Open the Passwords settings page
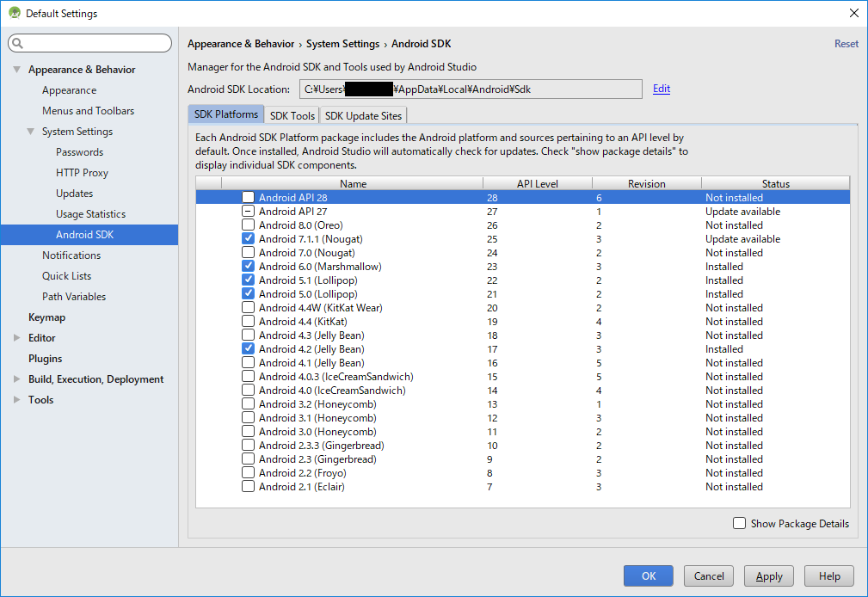 coord(79,151)
